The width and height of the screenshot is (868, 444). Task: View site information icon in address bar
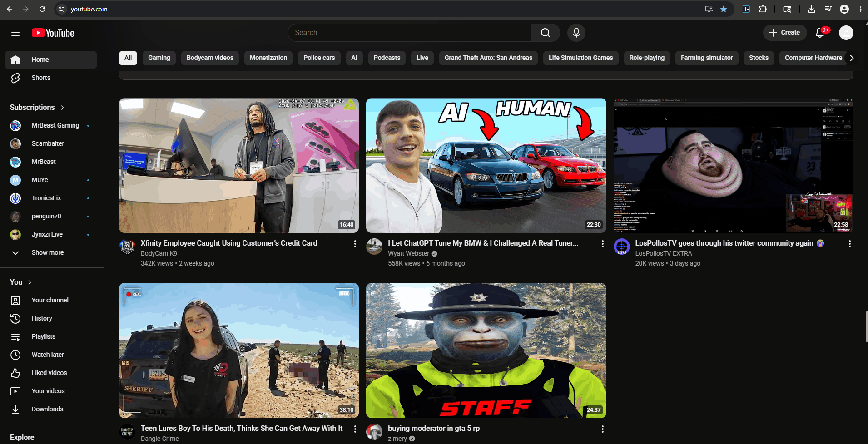pos(62,9)
